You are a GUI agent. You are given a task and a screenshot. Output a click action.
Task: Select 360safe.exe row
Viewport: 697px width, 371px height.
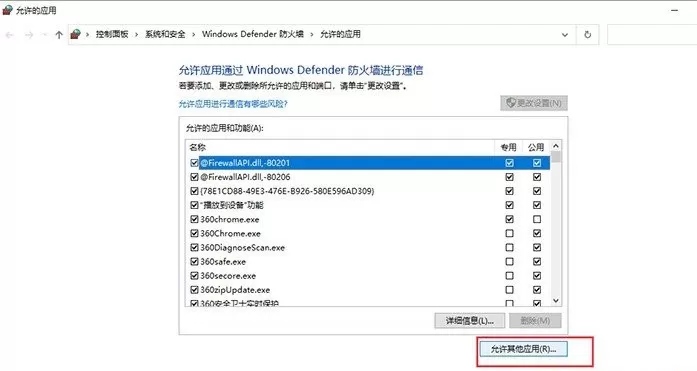coord(368,262)
